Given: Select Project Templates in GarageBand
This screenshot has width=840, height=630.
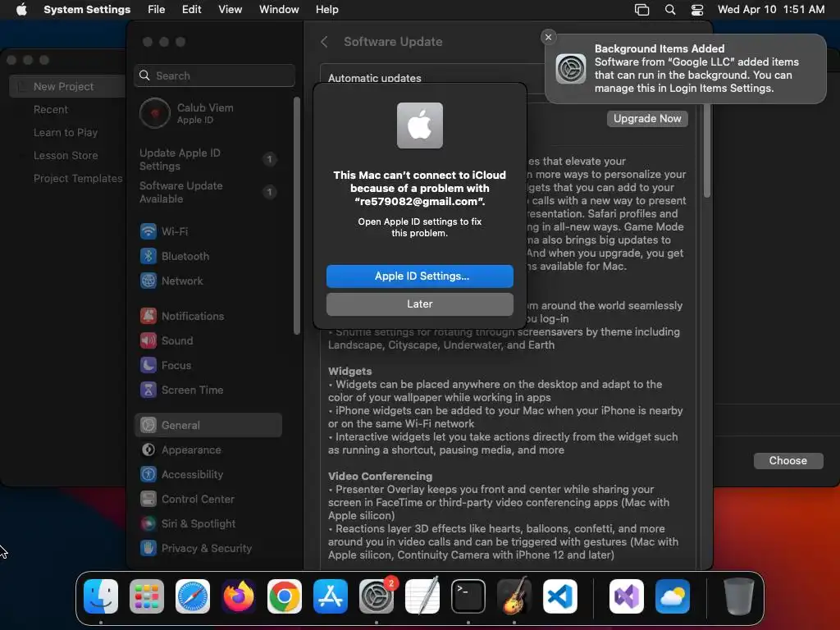Looking at the screenshot, I should coord(78,178).
